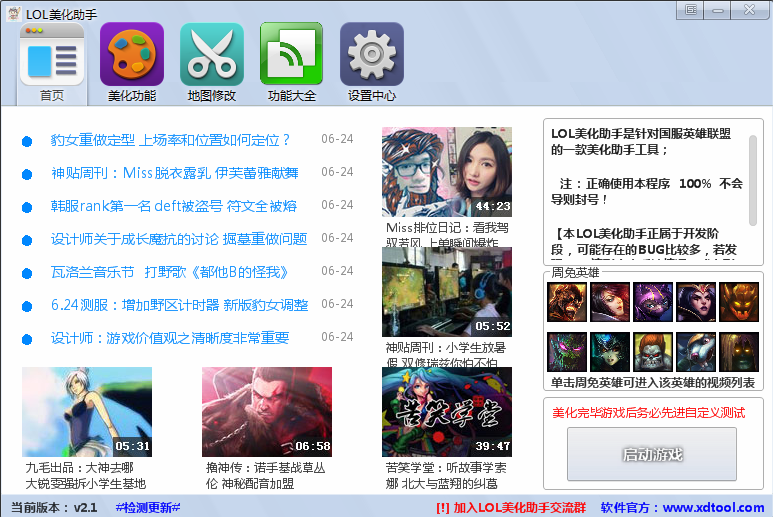Open the 首页 home tab icon
Viewport: 773px width, 517px height.
tap(52, 55)
